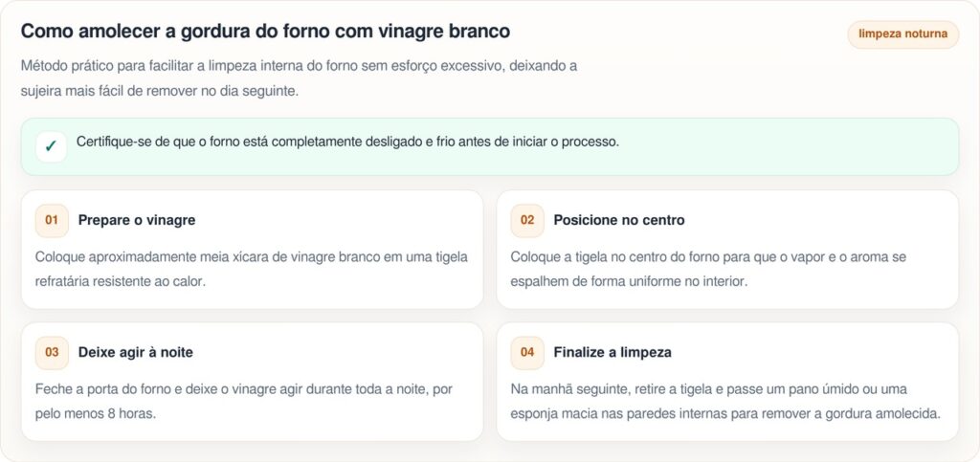Screen dimensions: 980x462
Task: Click the 01 step number badge
Action: click(x=52, y=220)
